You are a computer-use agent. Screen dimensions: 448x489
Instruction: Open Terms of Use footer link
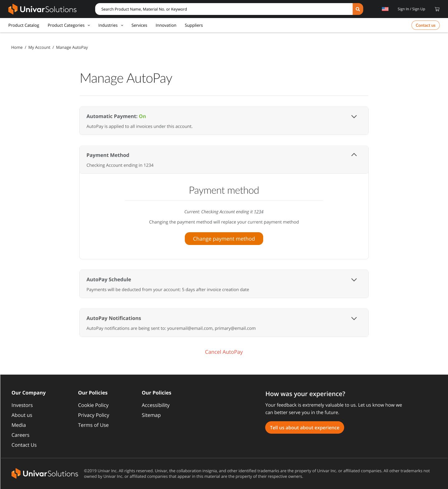coord(93,425)
